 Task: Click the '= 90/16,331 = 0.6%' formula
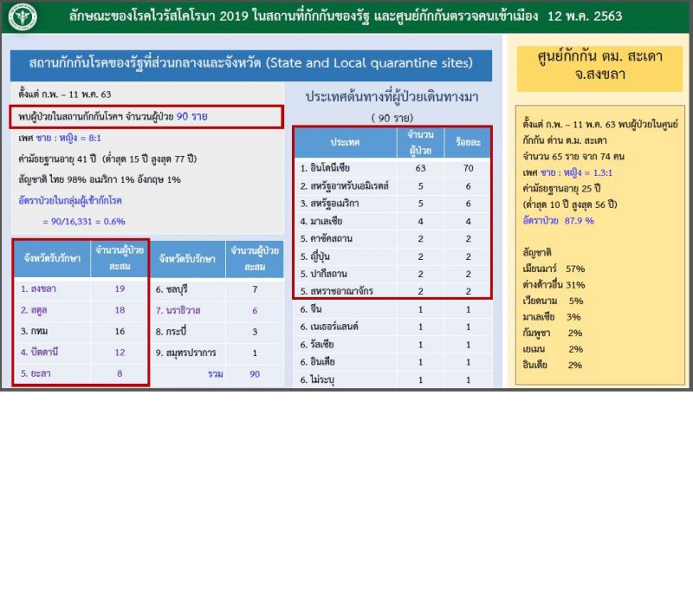pos(84,222)
